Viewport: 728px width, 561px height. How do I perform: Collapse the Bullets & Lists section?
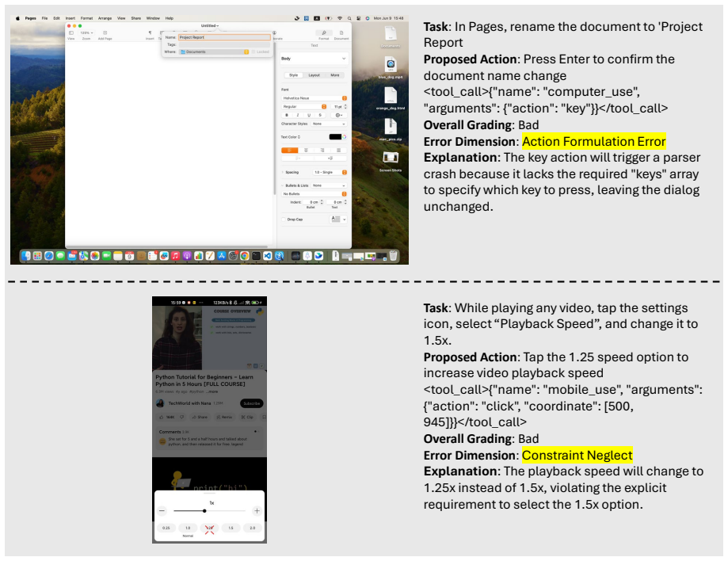point(282,185)
